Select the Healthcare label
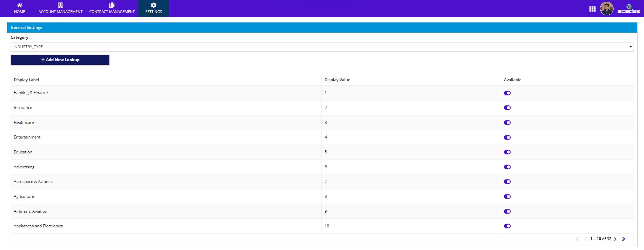Screen dimensions: 644x250 click(24, 123)
